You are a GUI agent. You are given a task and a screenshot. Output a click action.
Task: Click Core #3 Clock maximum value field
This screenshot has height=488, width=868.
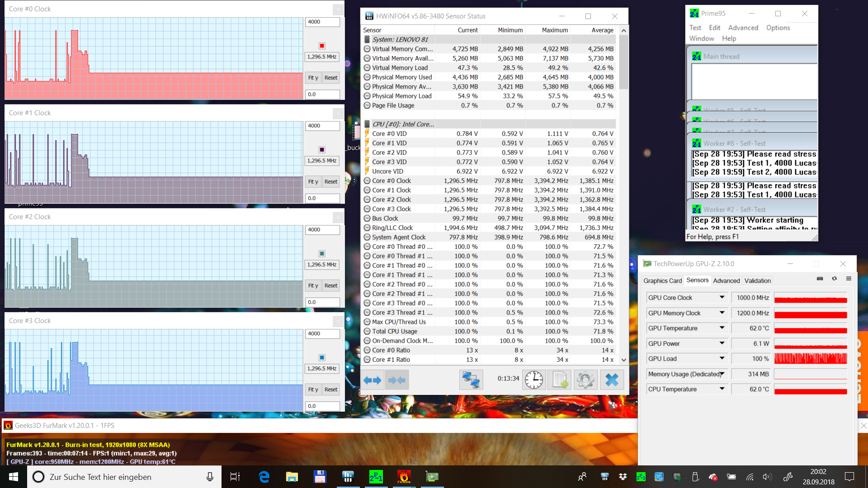pos(322,333)
